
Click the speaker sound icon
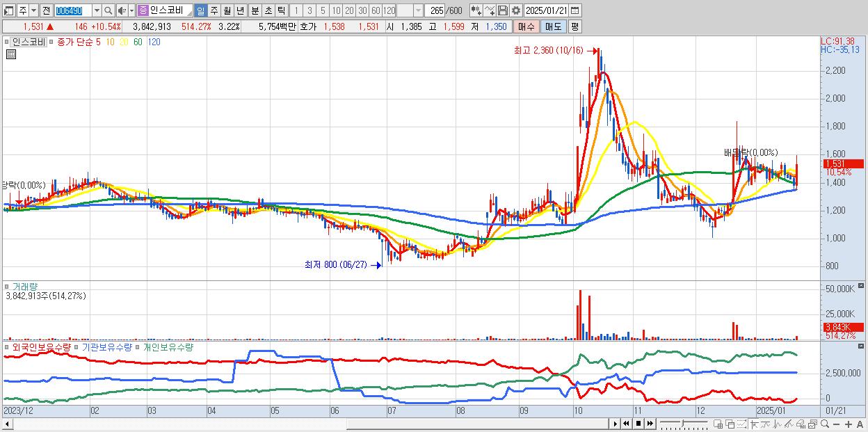click(x=122, y=10)
